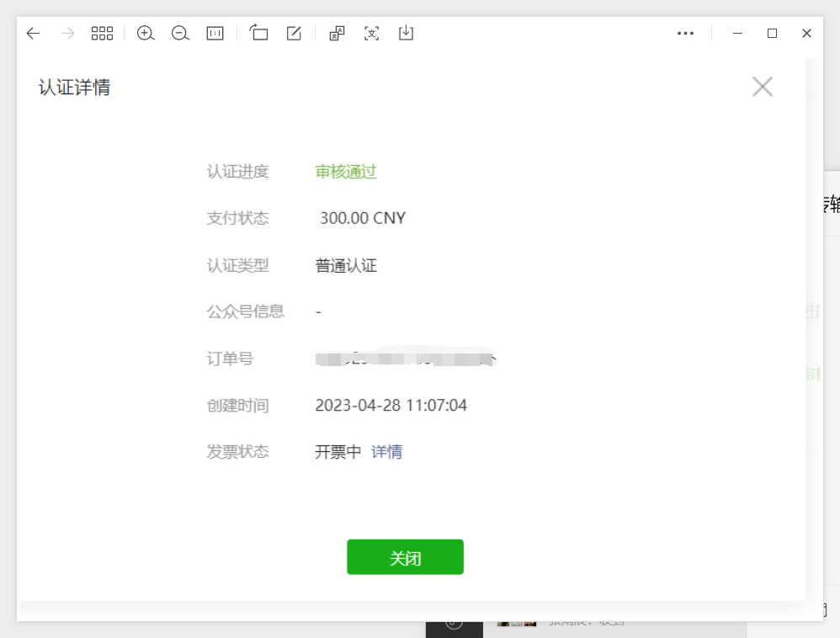
Task: Click the 认证进度 label
Action: click(238, 172)
